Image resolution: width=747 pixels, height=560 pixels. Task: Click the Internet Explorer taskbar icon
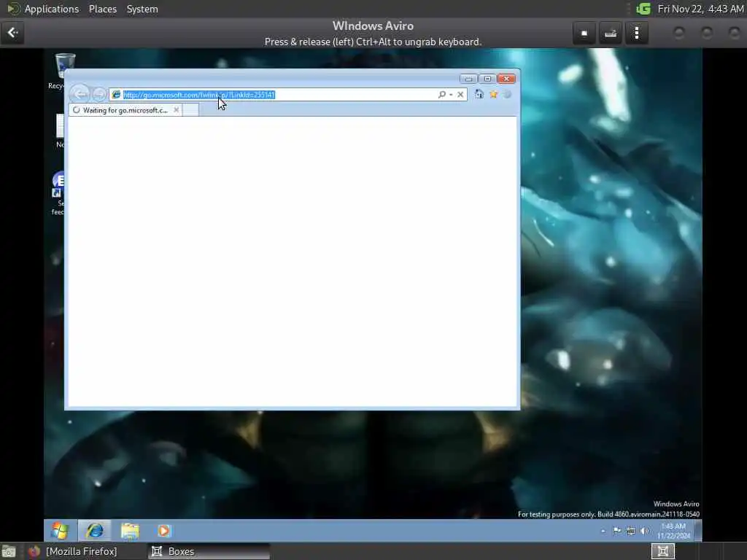[94, 531]
